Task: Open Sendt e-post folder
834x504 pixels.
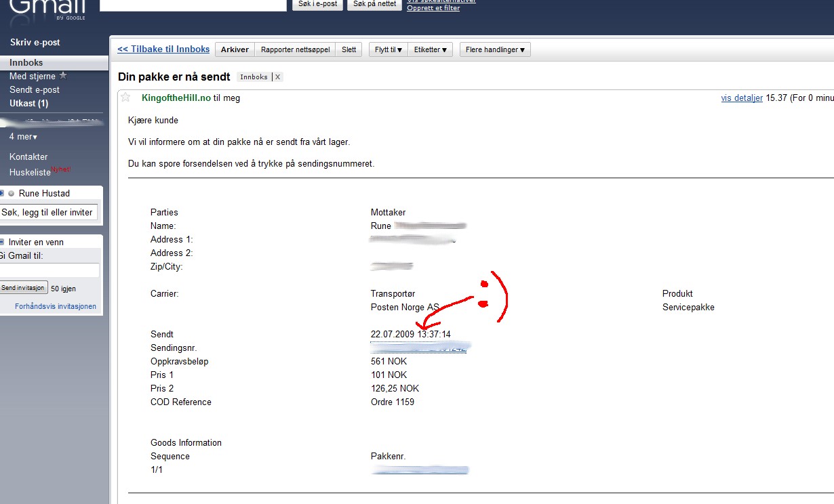Action: click(x=35, y=89)
